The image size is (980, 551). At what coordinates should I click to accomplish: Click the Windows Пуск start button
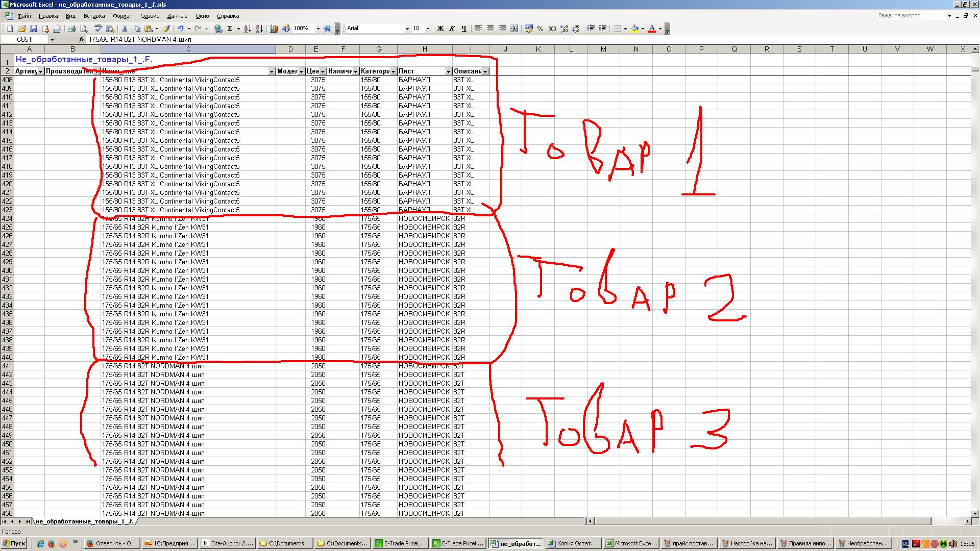(14, 543)
